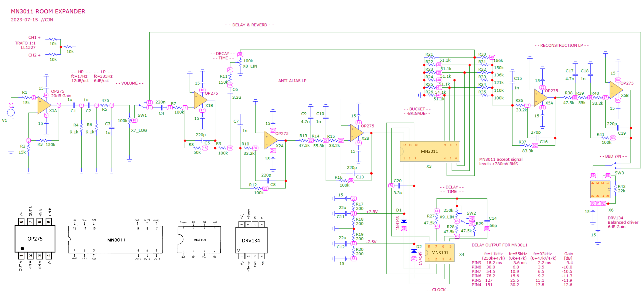Click the X7_LOG volume potentiometer
Image resolution: width=644 pixels, height=297 pixels.
[x=129, y=120]
